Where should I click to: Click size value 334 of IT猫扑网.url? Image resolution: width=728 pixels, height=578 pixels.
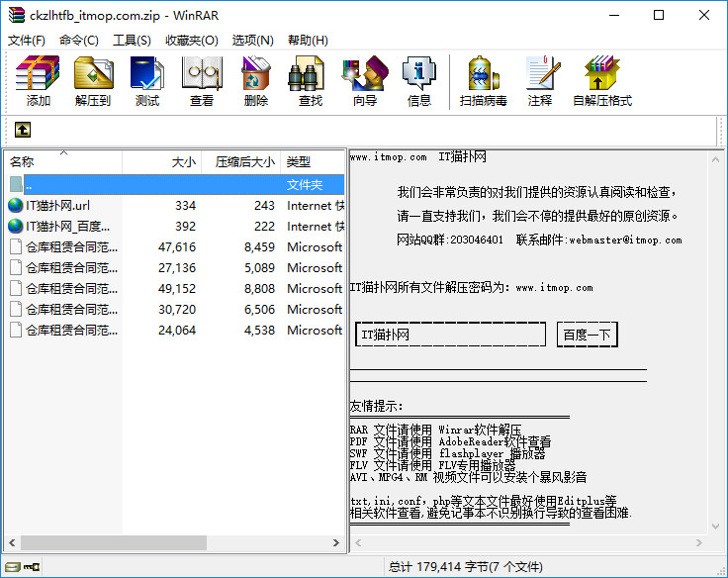point(185,205)
